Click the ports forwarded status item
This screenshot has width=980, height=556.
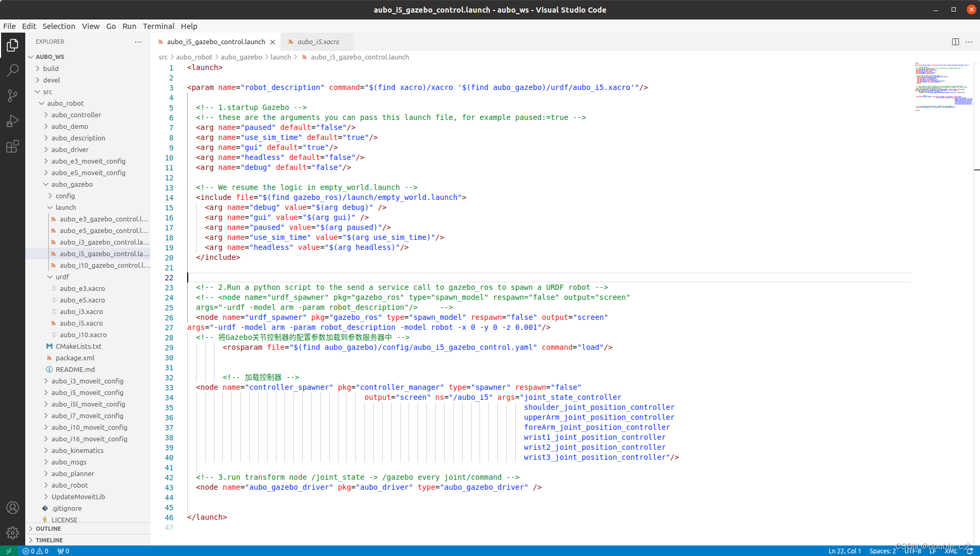[x=64, y=551]
